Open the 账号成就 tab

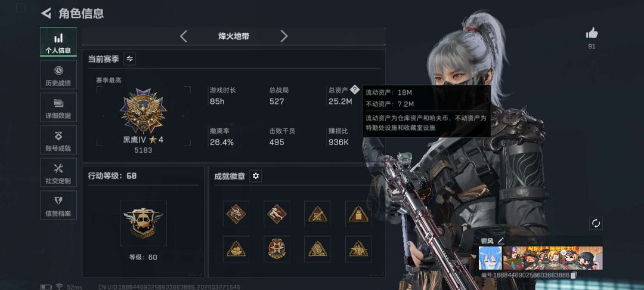[58, 140]
